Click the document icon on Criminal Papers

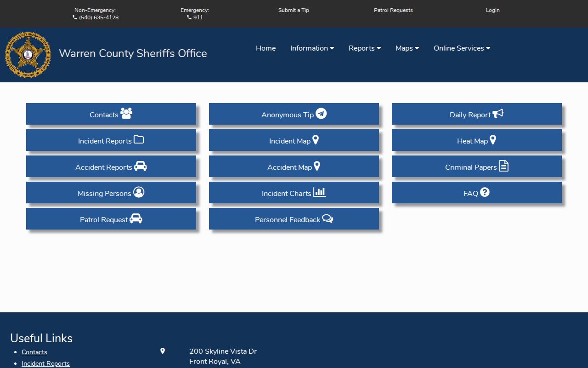[x=504, y=166]
